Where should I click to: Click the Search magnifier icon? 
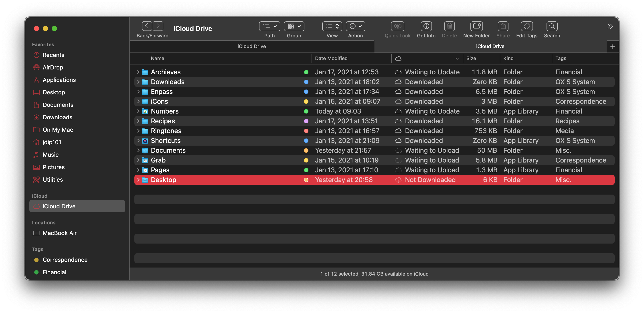tap(552, 26)
